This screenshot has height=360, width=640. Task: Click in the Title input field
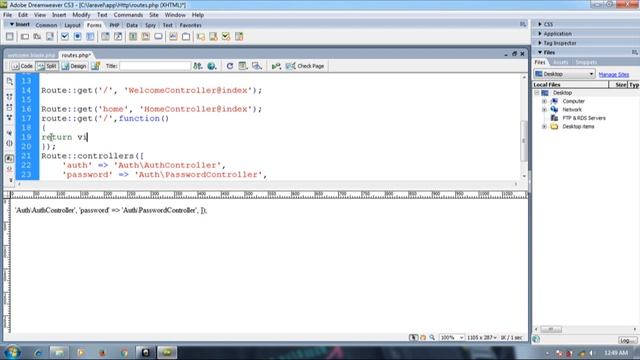[x=155, y=66]
